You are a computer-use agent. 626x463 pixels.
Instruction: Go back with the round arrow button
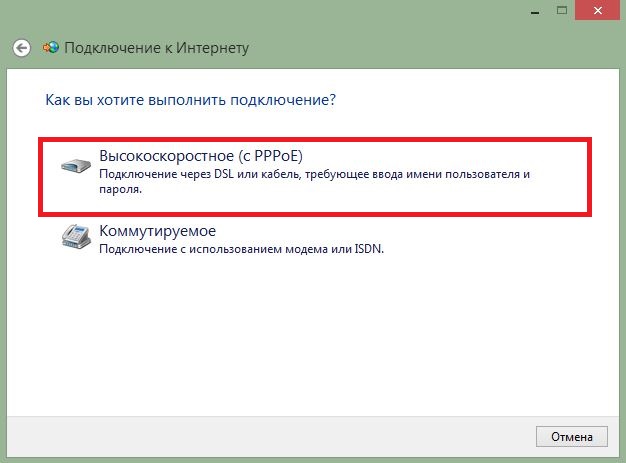[x=22, y=48]
